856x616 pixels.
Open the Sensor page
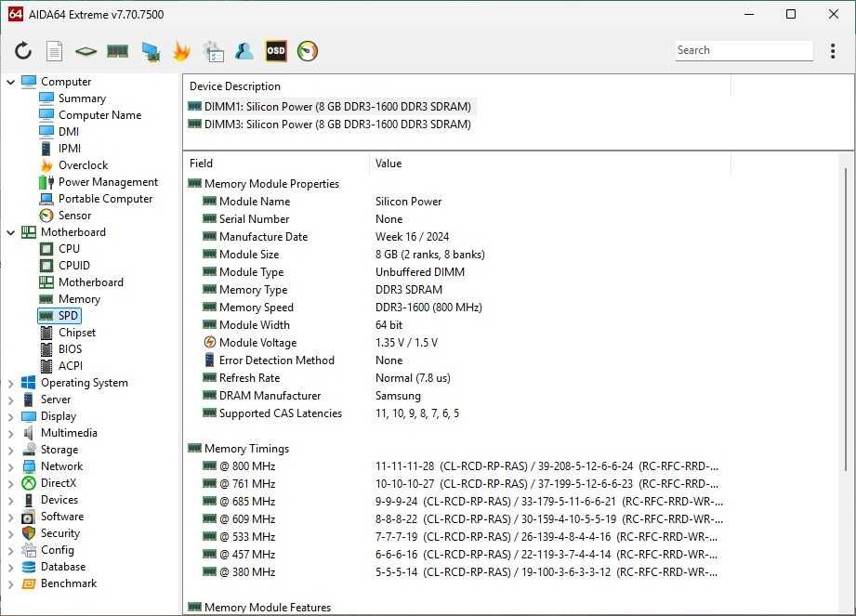tap(74, 216)
